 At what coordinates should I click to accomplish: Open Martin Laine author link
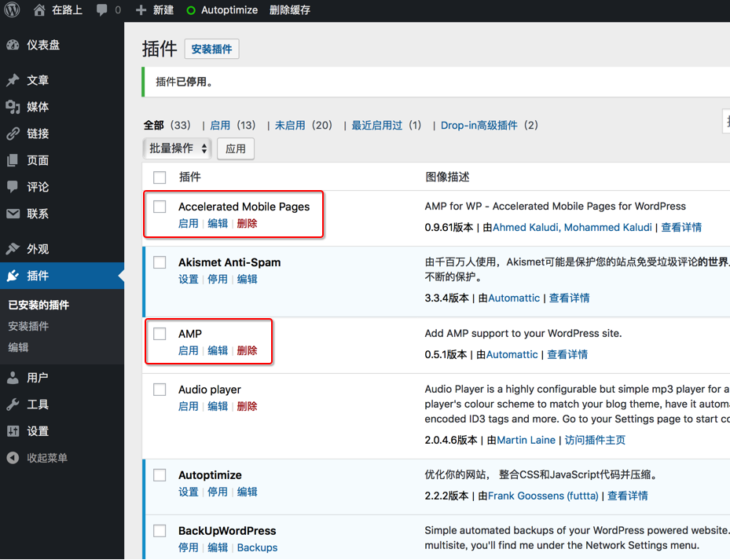click(x=526, y=440)
